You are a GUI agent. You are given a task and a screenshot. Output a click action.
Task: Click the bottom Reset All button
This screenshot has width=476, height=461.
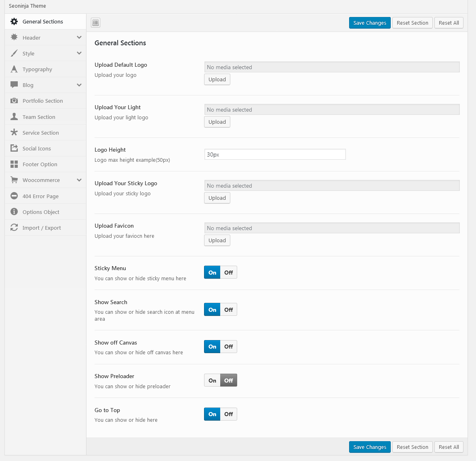coord(449,447)
